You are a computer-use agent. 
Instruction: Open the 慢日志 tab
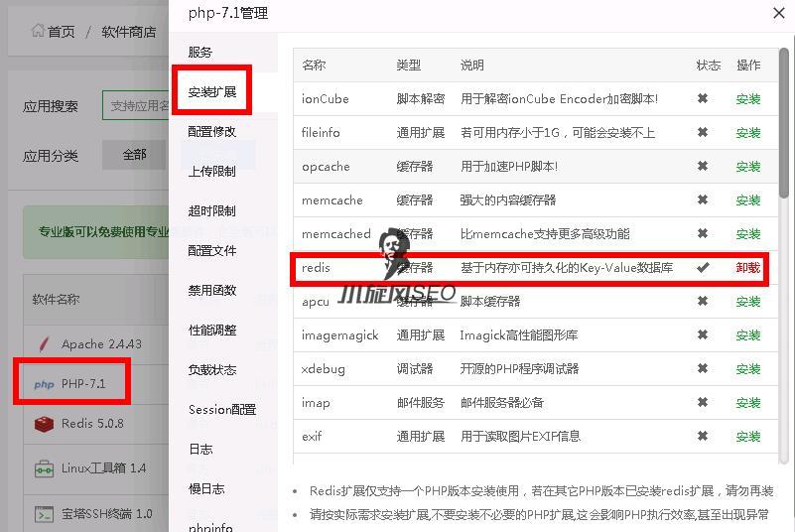(206, 489)
